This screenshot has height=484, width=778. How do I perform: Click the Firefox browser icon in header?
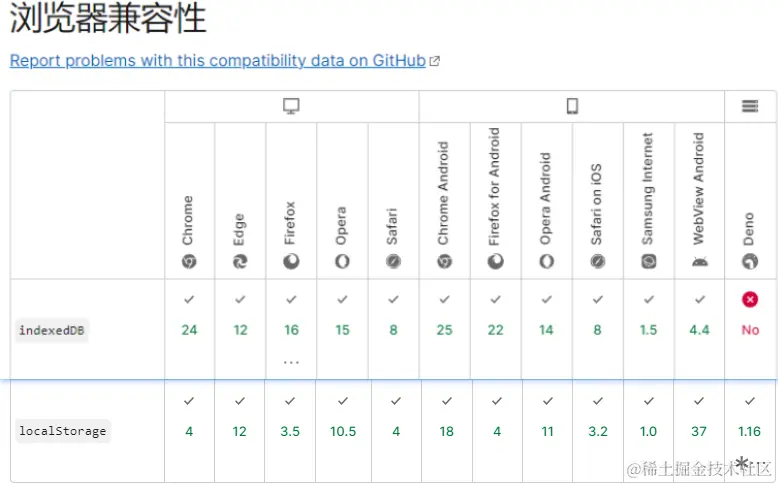291,262
